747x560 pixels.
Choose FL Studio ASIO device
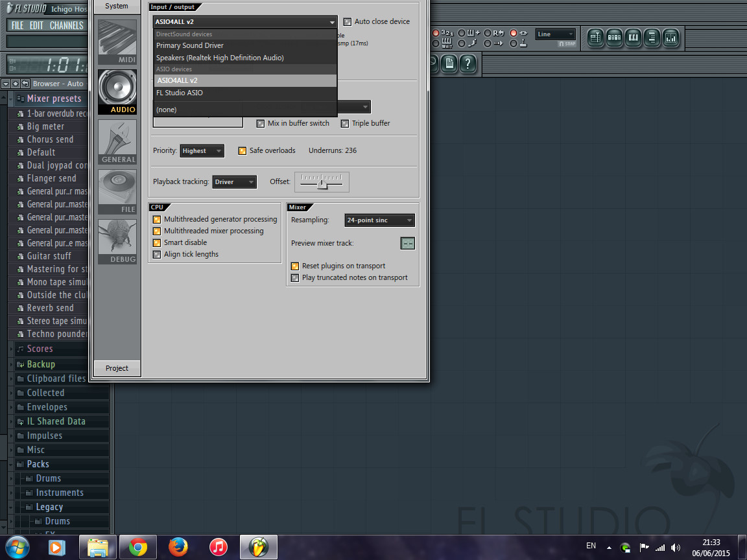tap(245, 93)
